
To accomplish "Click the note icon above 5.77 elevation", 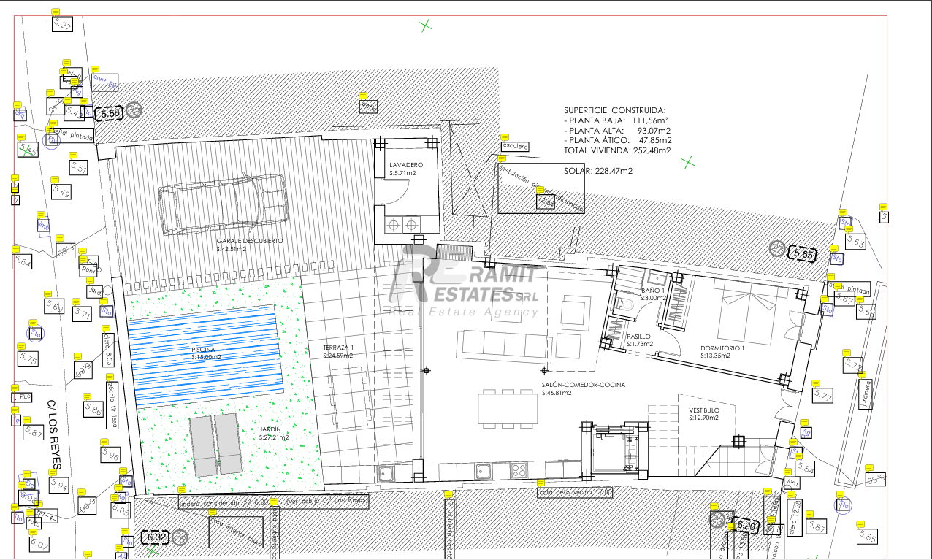I will coord(816,383).
